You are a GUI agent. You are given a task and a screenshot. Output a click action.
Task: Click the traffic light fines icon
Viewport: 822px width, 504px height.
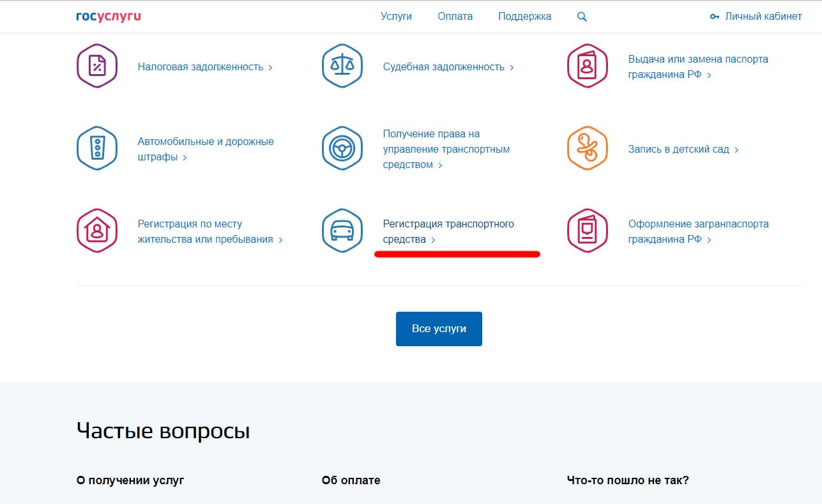pyautogui.click(x=97, y=148)
